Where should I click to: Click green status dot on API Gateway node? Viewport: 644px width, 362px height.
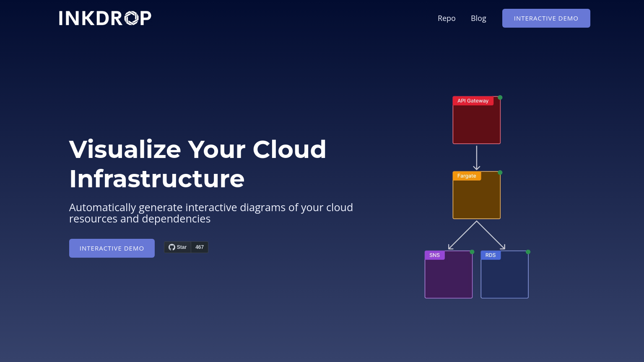(500, 98)
